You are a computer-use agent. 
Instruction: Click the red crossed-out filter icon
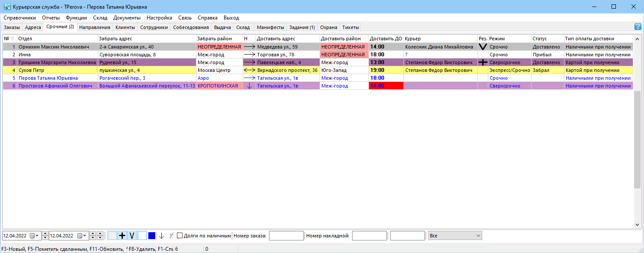pyautogui.click(x=171, y=236)
